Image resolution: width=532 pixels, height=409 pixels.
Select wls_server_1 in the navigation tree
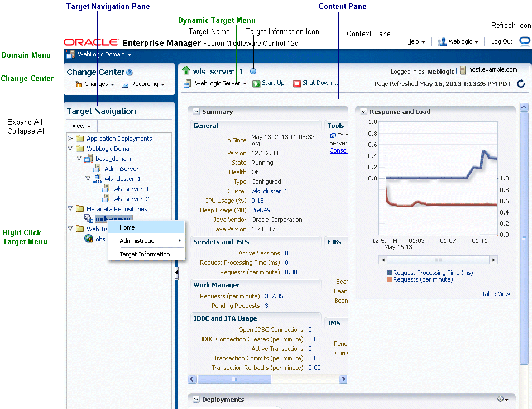(131, 189)
